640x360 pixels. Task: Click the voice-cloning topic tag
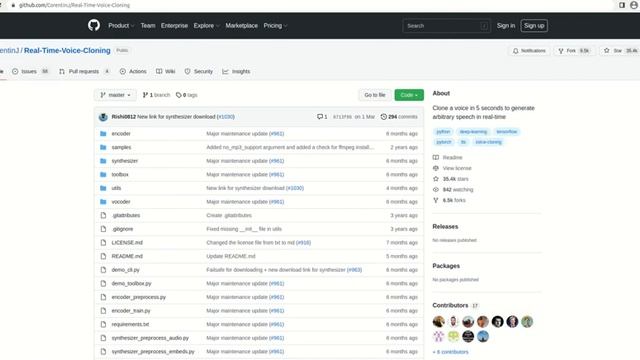tap(488, 142)
